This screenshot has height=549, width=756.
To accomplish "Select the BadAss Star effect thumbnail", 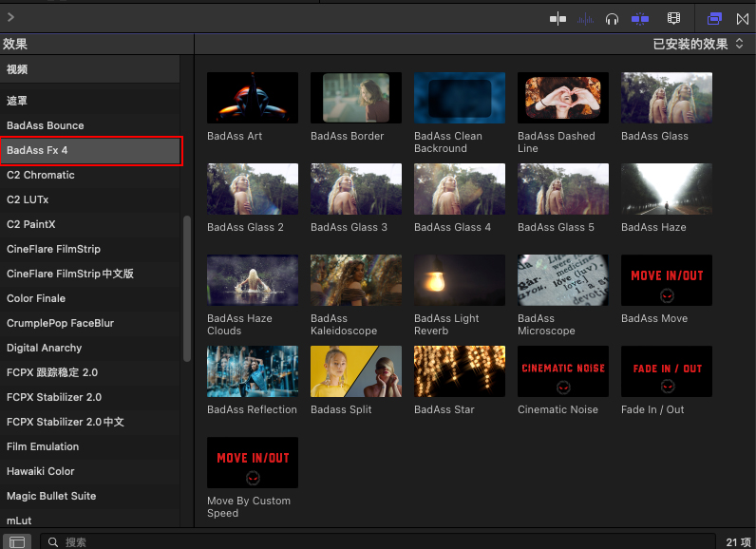I will [x=460, y=371].
